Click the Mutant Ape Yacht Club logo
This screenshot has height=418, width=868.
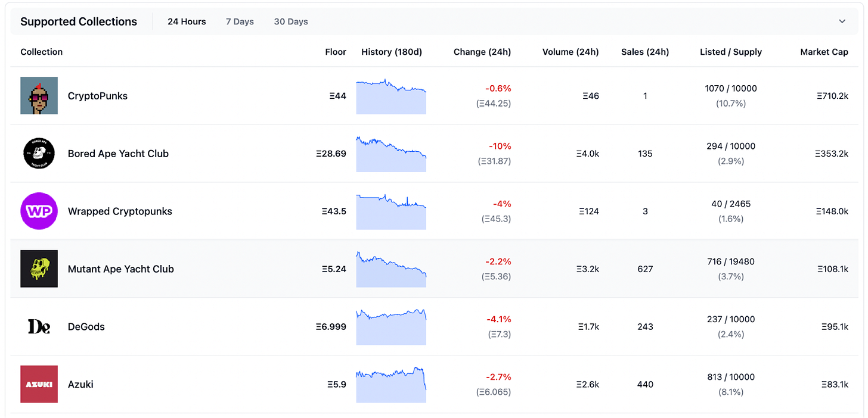39,269
